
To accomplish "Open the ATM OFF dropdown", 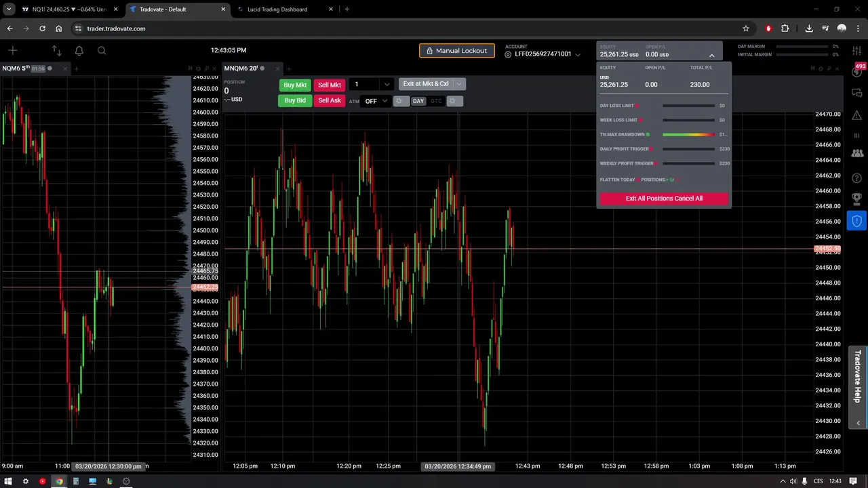I will (376, 101).
